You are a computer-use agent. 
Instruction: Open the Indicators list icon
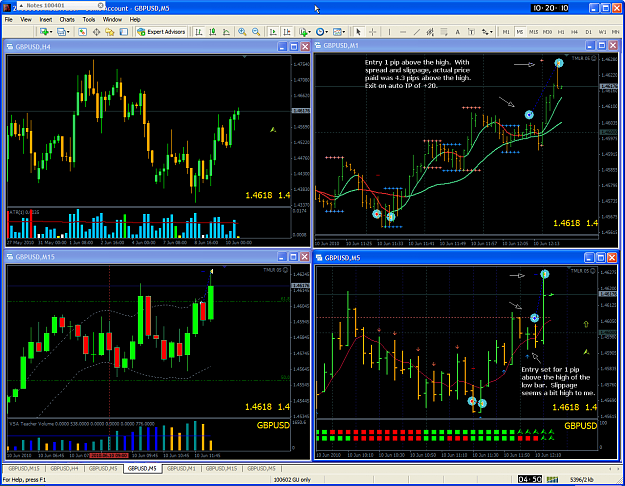click(x=303, y=32)
